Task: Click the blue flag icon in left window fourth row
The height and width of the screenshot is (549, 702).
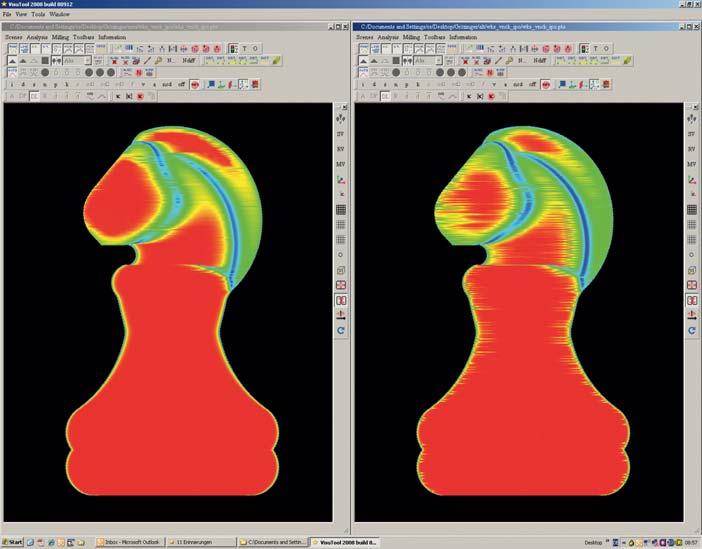Action: click(211, 84)
